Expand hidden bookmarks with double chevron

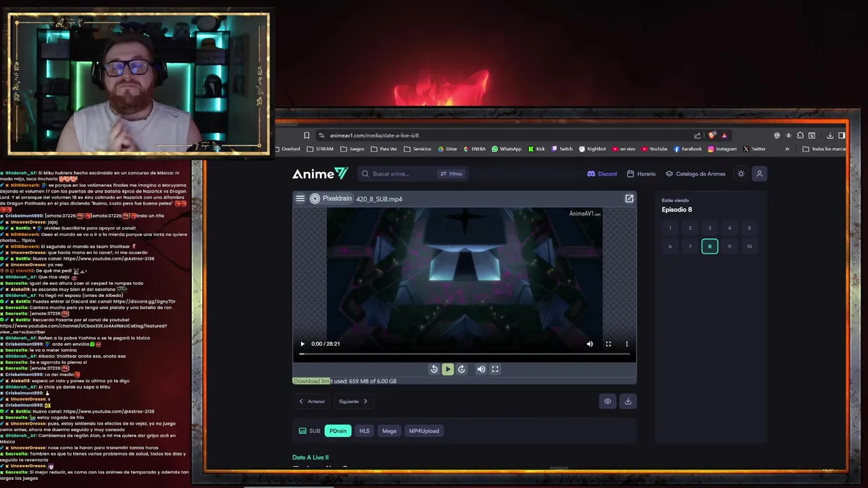pyautogui.click(x=787, y=148)
